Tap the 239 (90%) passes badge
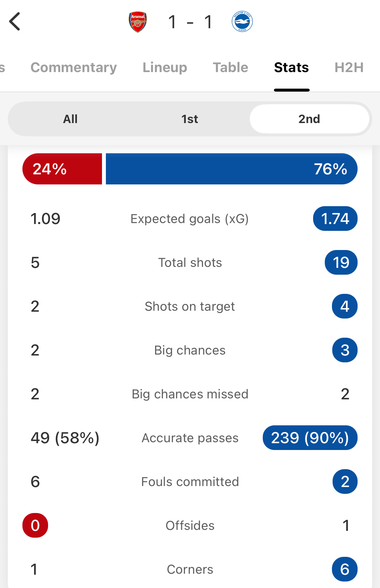The height and width of the screenshot is (588, 380). pyautogui.click(x=310, y=438)
